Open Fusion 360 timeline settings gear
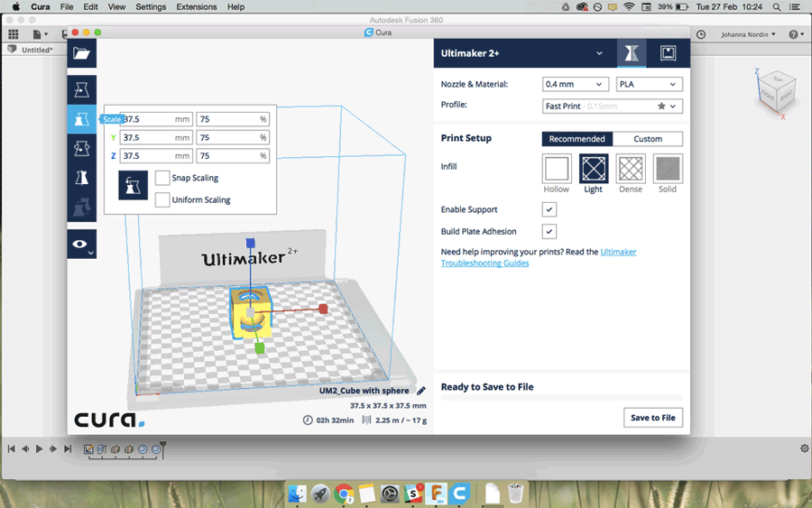Screen dimensions: 812x508 pos(804,448)
